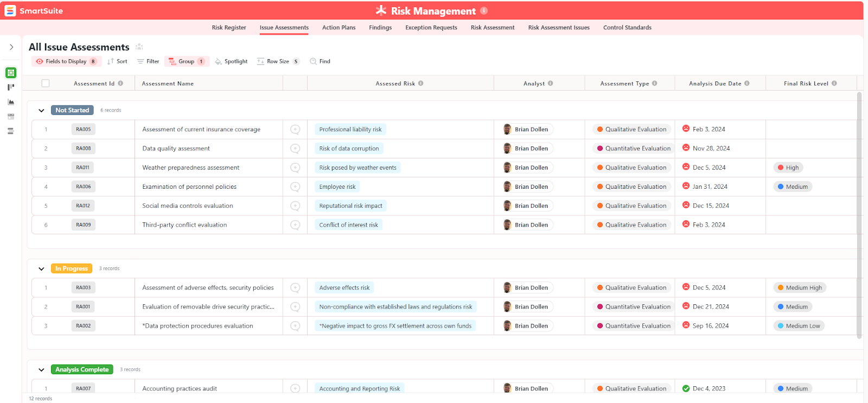This screenshot has width=868, height=403.
Task: Open the timeline view in the sidebar
Action: [x=11, y=131]
